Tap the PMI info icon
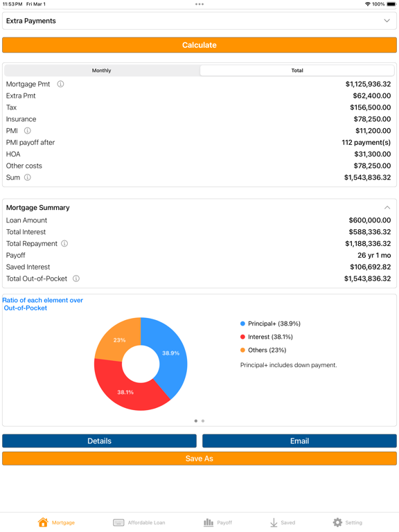Image resolution: width=399 pixels, height=532 pixels. (x=28, y=131)
